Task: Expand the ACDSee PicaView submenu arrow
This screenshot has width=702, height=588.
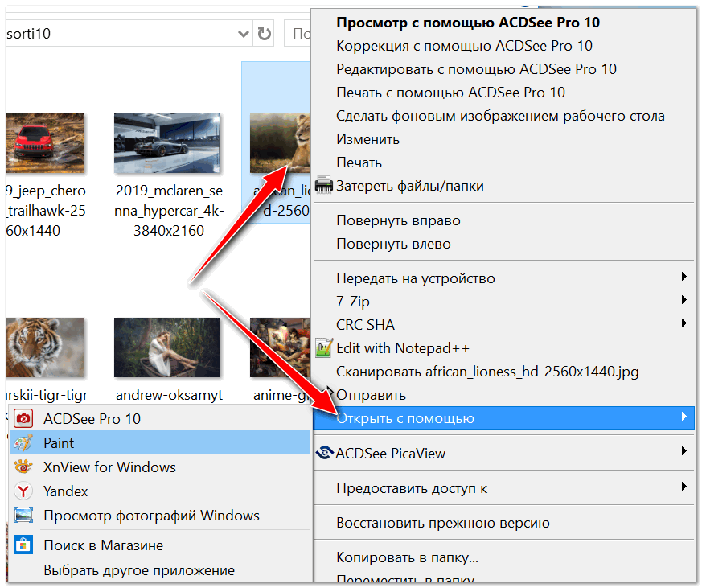Action: pos(684,451)
